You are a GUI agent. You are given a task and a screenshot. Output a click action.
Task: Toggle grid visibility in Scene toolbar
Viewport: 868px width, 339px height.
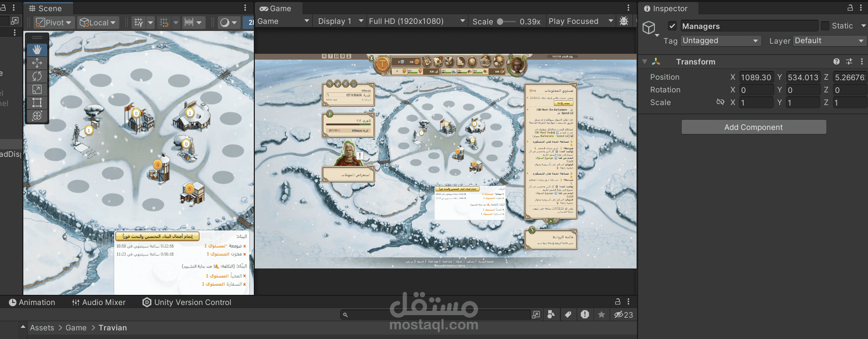139,22
